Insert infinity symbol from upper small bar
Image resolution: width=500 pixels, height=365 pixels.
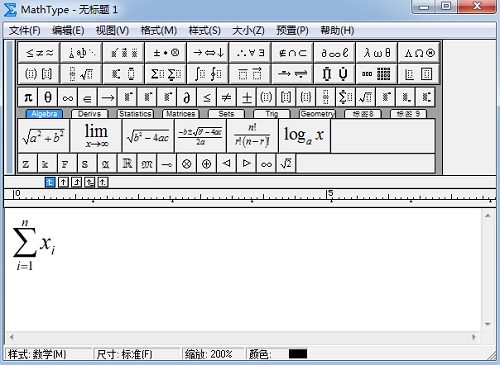click(67, 97)
